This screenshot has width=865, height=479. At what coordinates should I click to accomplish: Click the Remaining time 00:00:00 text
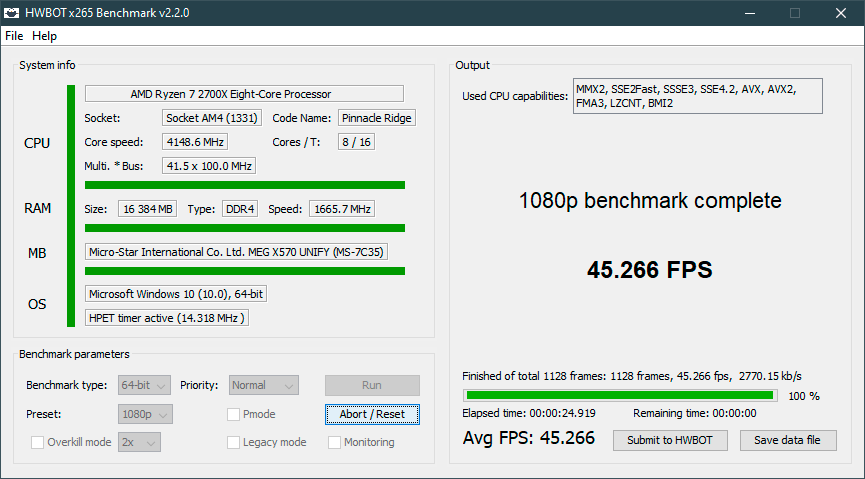click(x=695, y=413)
